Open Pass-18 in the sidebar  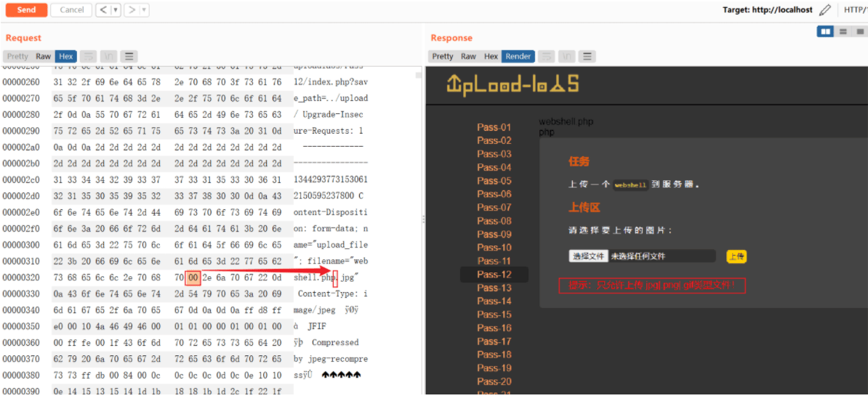(x=494, y=355)
